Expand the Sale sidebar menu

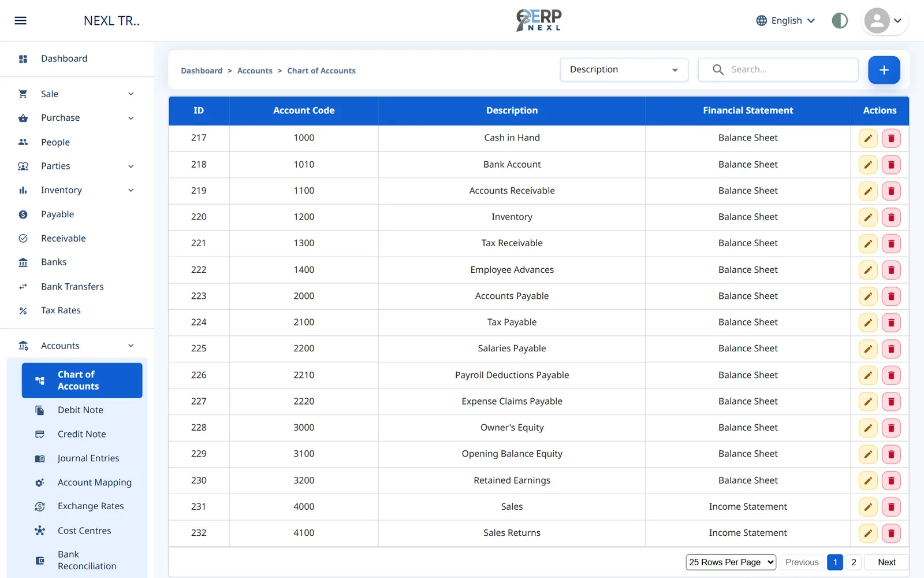(x=77, y=94)
